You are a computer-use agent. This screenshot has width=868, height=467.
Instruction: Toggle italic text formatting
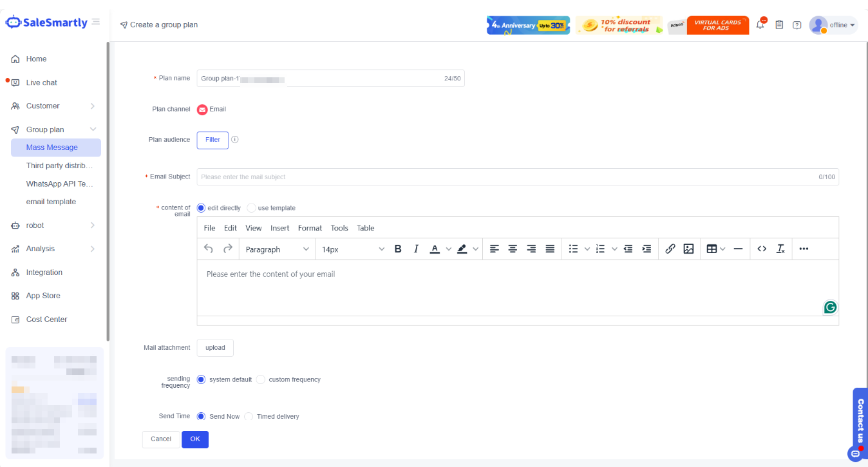click(416, 249)
